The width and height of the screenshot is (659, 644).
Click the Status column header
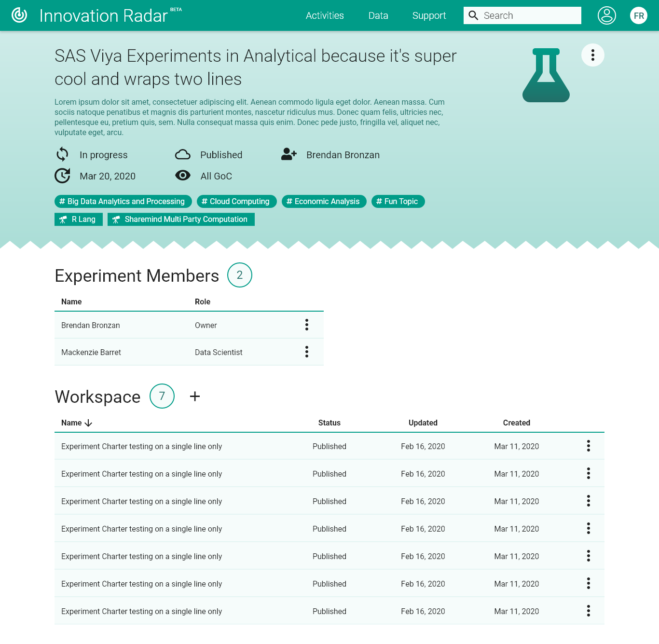pyautogui.click(x=329, y=423)
